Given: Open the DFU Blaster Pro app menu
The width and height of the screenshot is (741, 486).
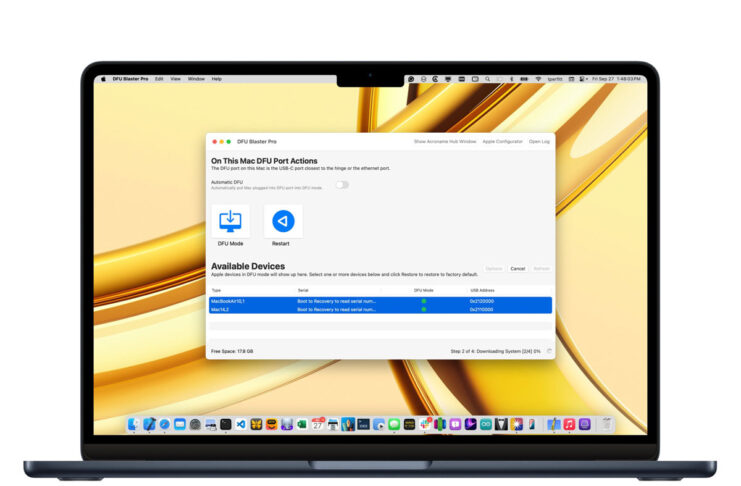Looking at the screenshot, I should [x=130, y=79].
